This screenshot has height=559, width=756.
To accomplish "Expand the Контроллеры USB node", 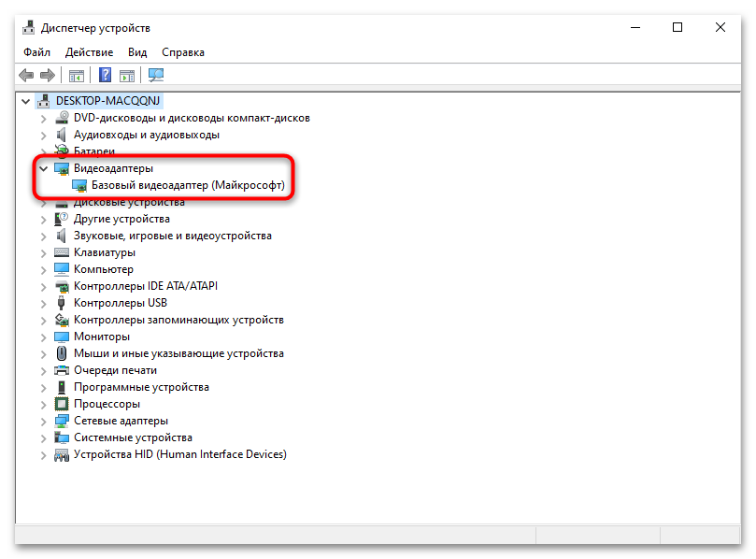I will coord(42,302).
